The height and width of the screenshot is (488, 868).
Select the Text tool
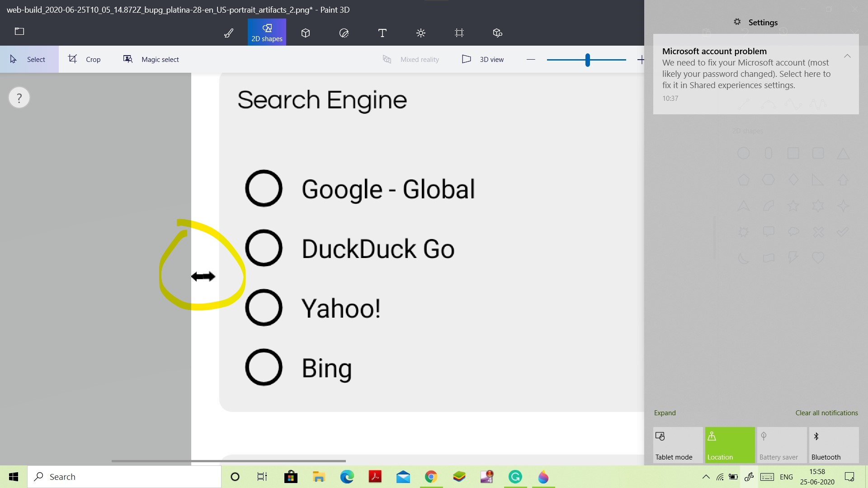[x=382, y=33]
